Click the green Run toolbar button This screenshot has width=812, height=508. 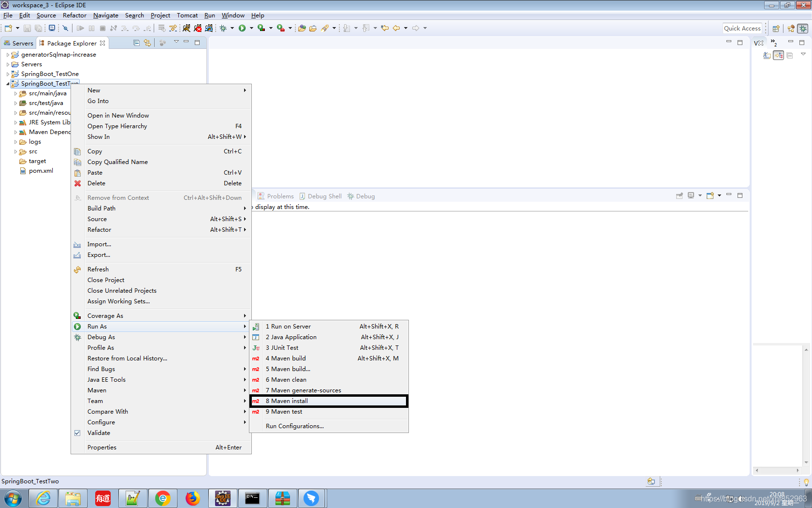[242, 28]
